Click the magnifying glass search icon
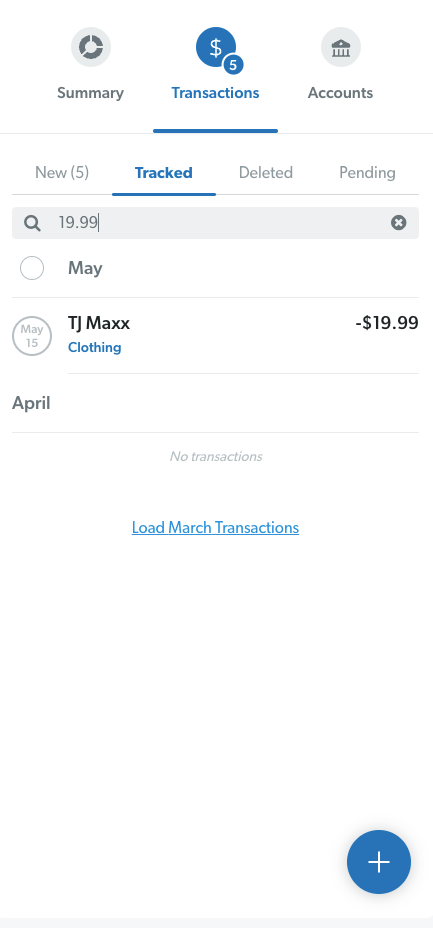This screenshot has height=928, width=433. click(33, 223)
